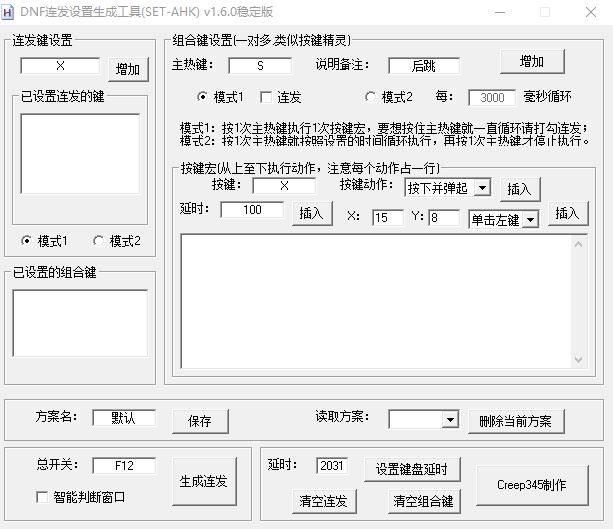
Task: Click the app icon in title bar
Action: tap(8, 12)
